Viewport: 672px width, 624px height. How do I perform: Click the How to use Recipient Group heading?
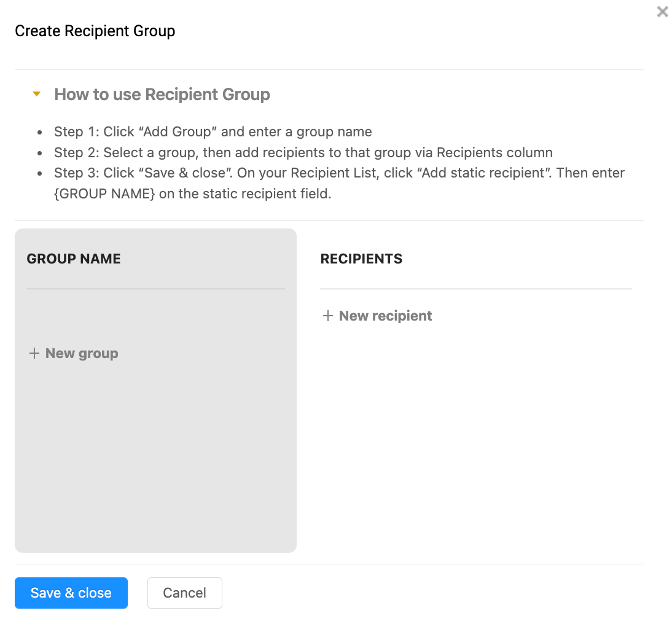tap(162, 94)
